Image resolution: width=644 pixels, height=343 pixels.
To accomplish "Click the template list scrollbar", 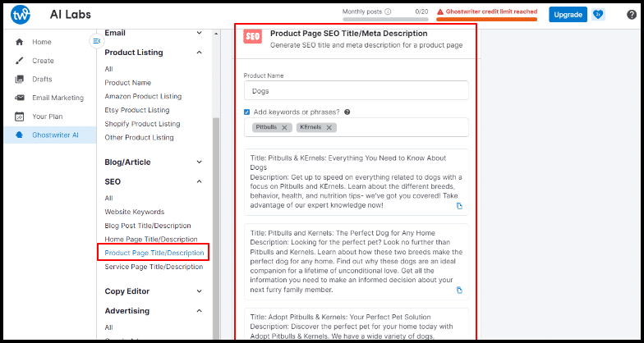I will click(x=216, y=228).
